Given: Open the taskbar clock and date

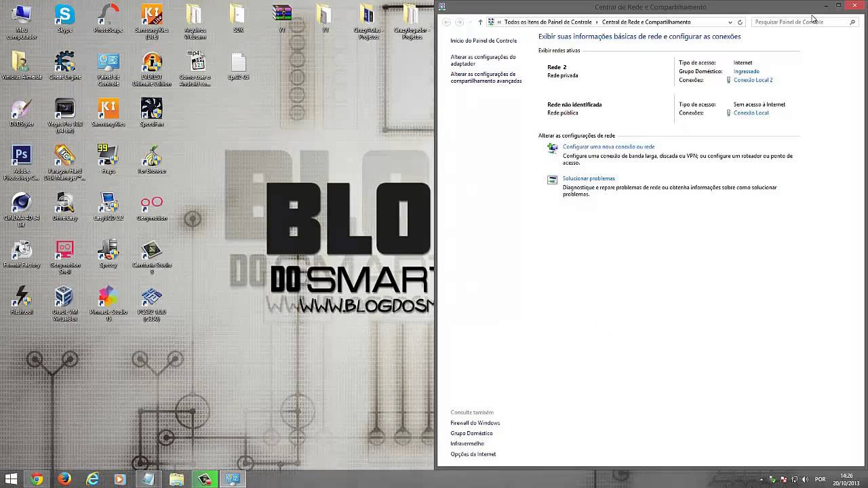Looking at the screenshot, I should (846, 479).
